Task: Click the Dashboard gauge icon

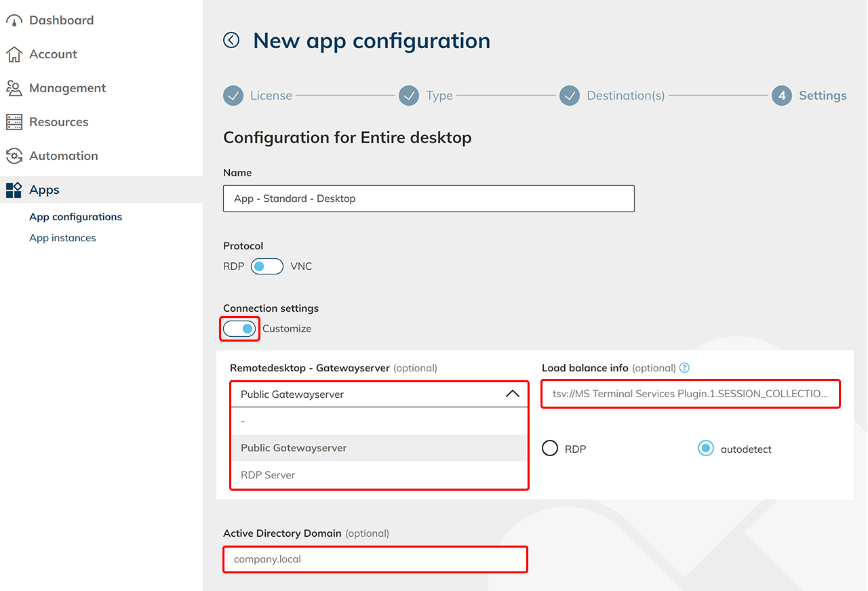Action: (14, 20)
